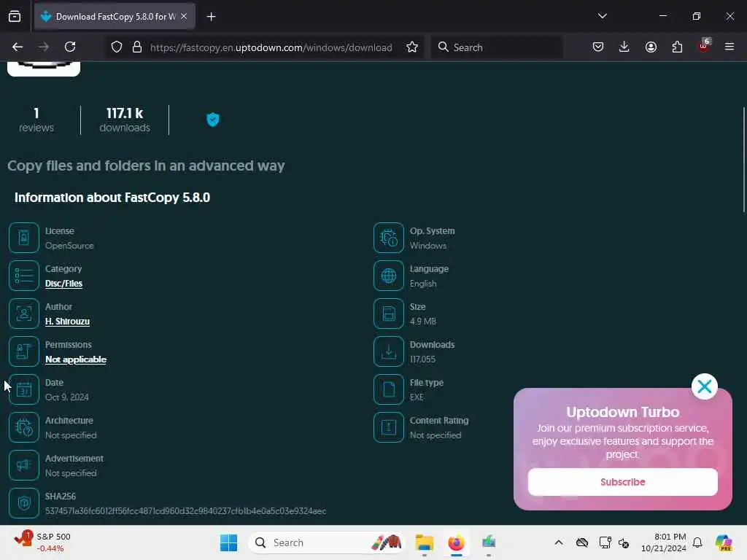Viewport: 747px width, 560px height.
Task: Bookmark this page with the star icon
Action: point(412,47)
